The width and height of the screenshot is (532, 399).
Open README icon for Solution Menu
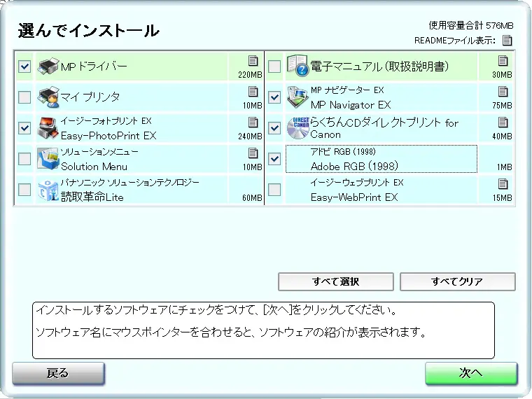click(253, 153)
